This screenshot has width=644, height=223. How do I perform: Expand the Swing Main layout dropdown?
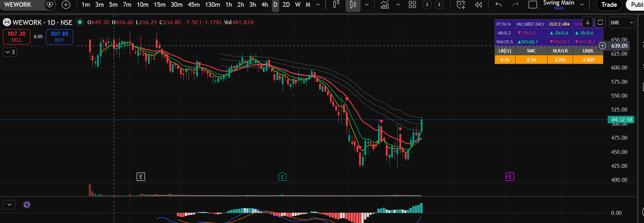(582, 5)
